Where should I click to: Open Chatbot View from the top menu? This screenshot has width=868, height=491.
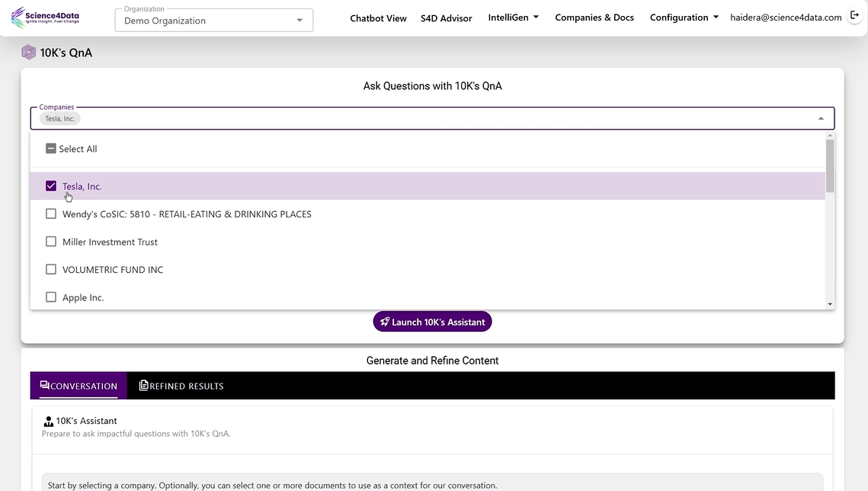click(x=378, y=18)
